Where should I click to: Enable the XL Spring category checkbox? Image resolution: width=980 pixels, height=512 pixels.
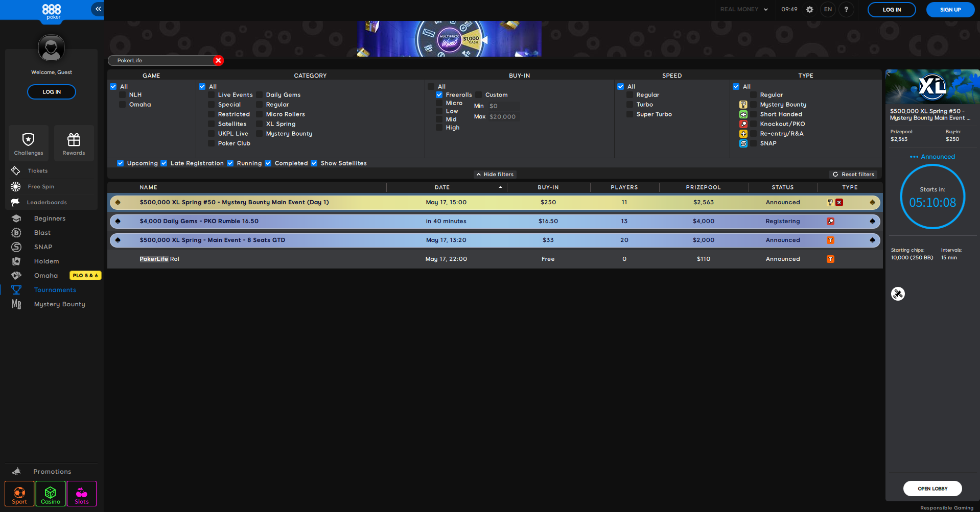(x=260, y=124)
